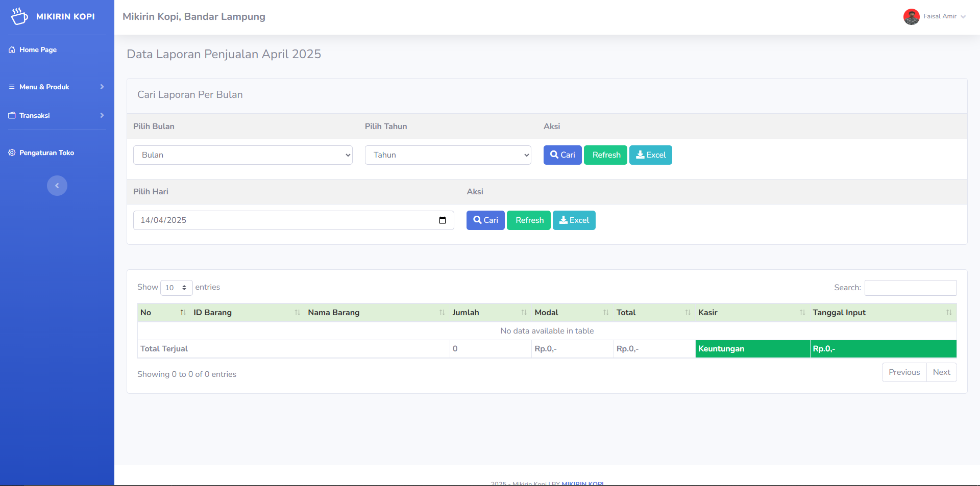Export daily report with Excel button
This screenshot has height=486, width=980.
[574, 220]
